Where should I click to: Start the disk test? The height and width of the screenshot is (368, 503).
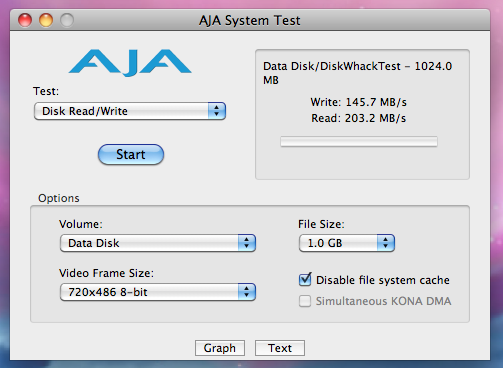(131, 154)
